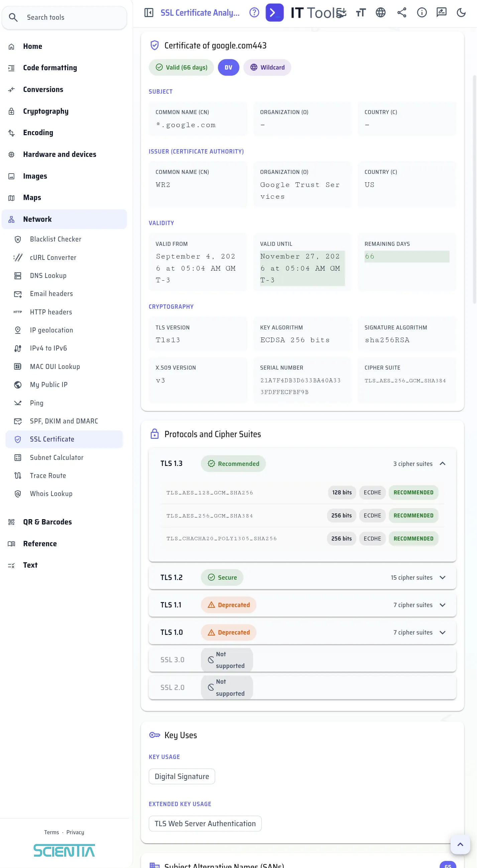
Task: Click the My Public IP globe icon
Action: point(18,385)
